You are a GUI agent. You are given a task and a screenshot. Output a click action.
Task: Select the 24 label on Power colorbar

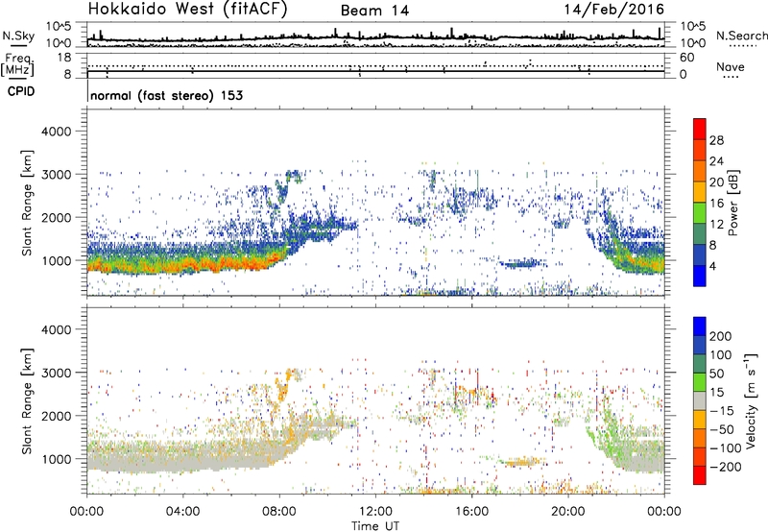[716, 161]
